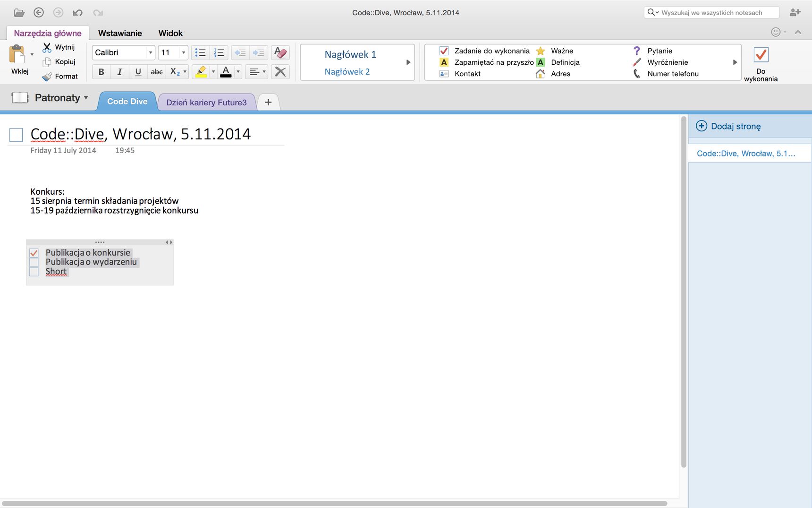Apply numbered list

219,52
